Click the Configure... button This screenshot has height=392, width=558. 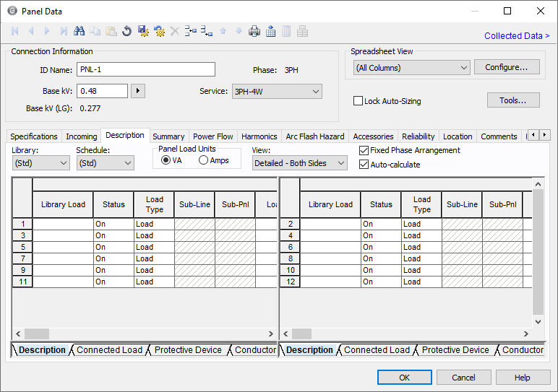507,67
